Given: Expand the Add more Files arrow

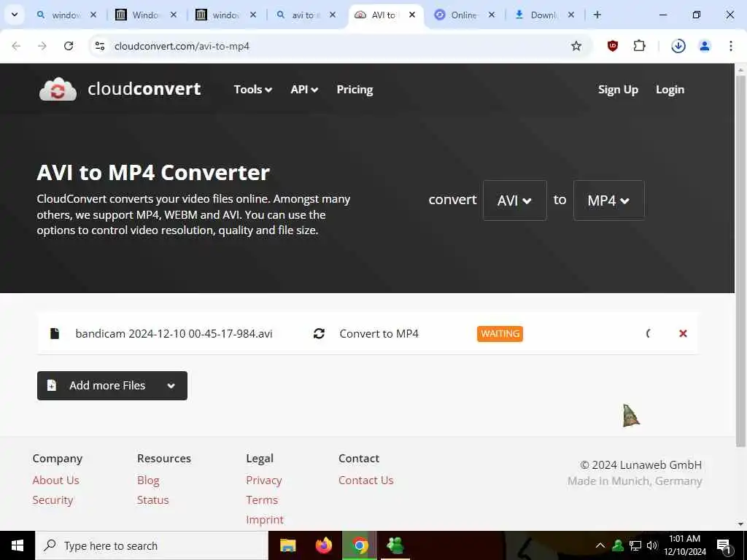Looking at the screenshot, I should tap(171, 386).
